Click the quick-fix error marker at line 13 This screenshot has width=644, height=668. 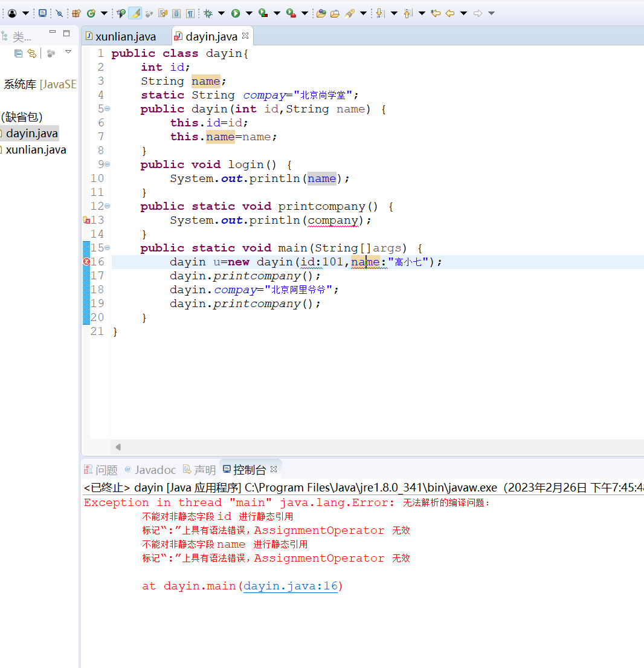pyautogui.click(x=86, y=220)
